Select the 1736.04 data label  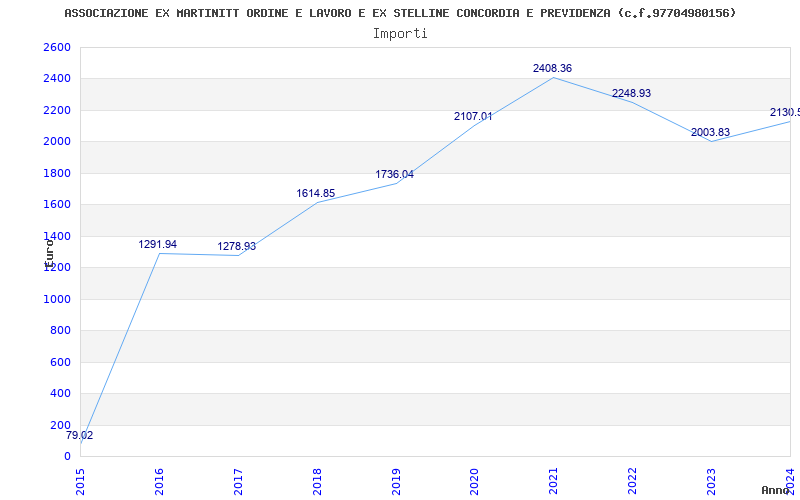click(x=394, y=174)
